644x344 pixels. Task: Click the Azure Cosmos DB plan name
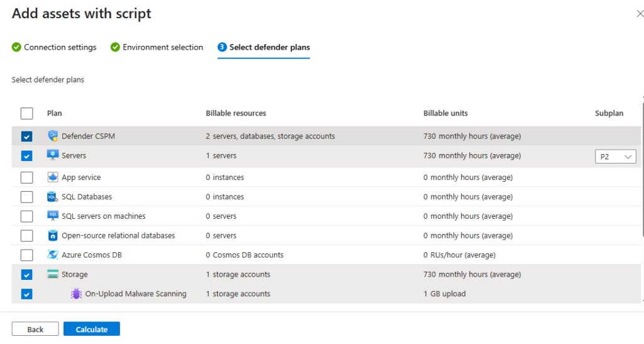point(92,255)
